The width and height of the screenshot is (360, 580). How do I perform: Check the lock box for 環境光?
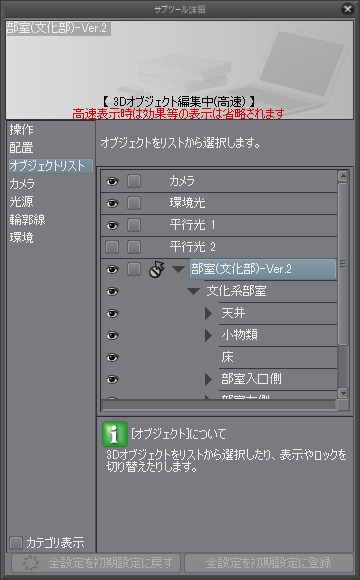(x=134, y=203)
